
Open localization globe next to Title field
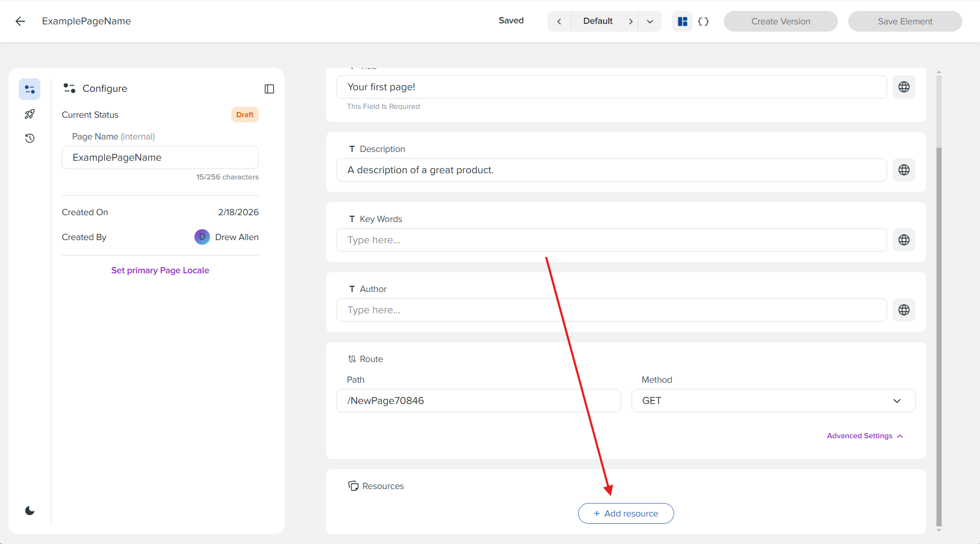tap(904, 87)
